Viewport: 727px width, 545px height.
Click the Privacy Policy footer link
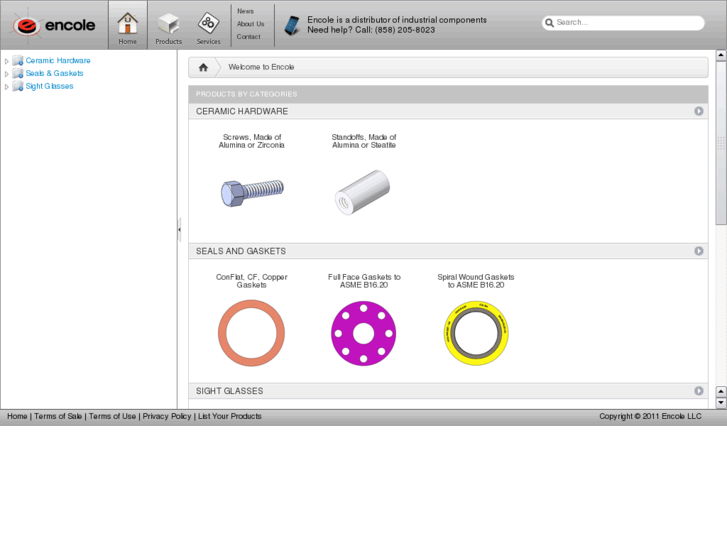(x=166, y=416)
